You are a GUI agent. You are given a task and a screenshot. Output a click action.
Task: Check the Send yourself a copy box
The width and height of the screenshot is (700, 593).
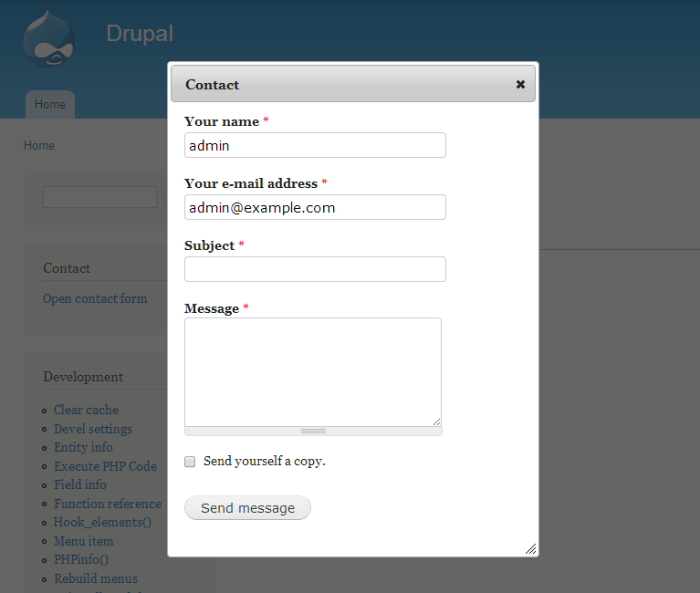(190, 462)
